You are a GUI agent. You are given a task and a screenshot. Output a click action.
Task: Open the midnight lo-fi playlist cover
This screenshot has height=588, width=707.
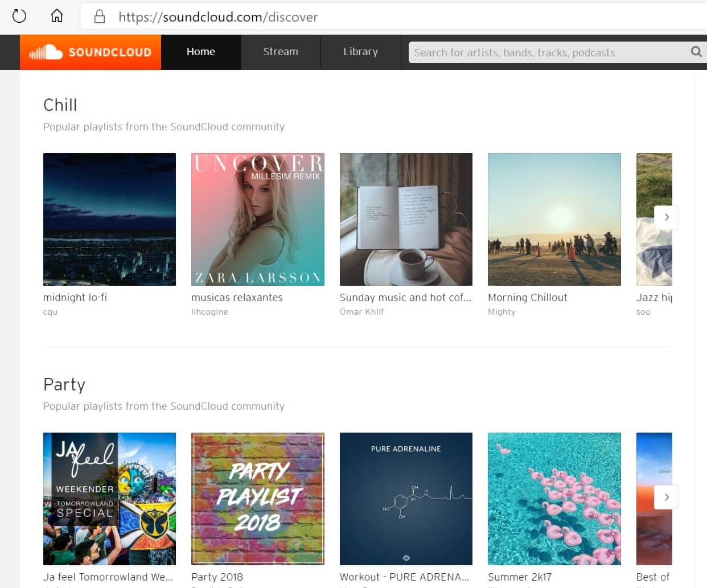tap(109, 219)
